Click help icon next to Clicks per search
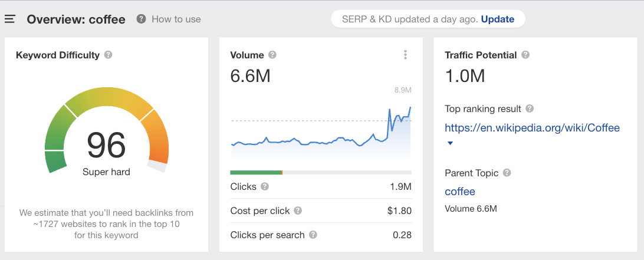The height and width of the screenshot is (260, 644). point(313,235)
